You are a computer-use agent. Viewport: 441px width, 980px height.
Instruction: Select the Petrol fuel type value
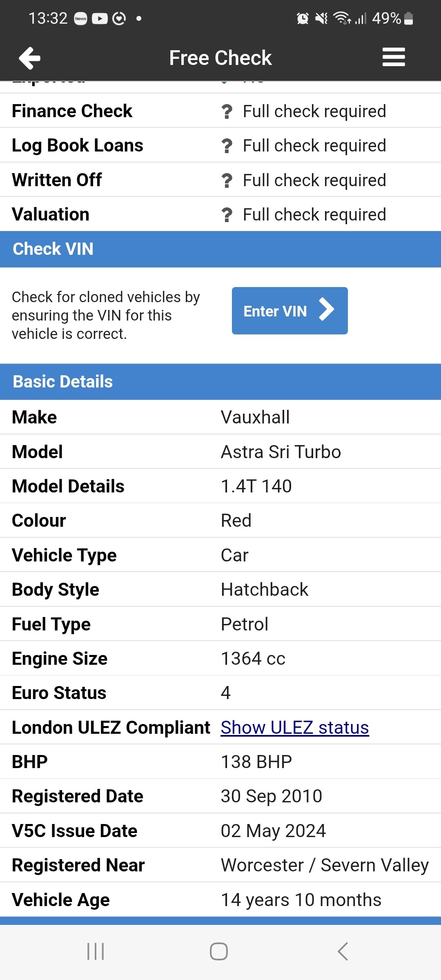click(245, 624)
